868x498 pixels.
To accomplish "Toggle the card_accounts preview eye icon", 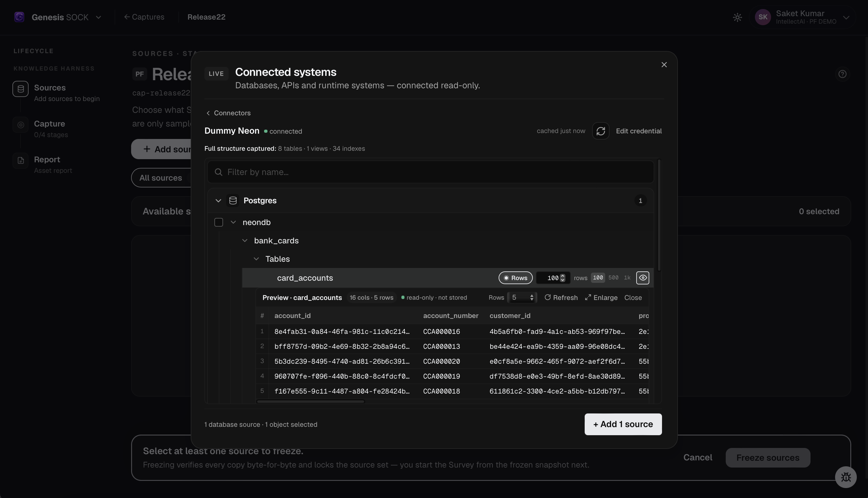I will click(x=642, y=278).
